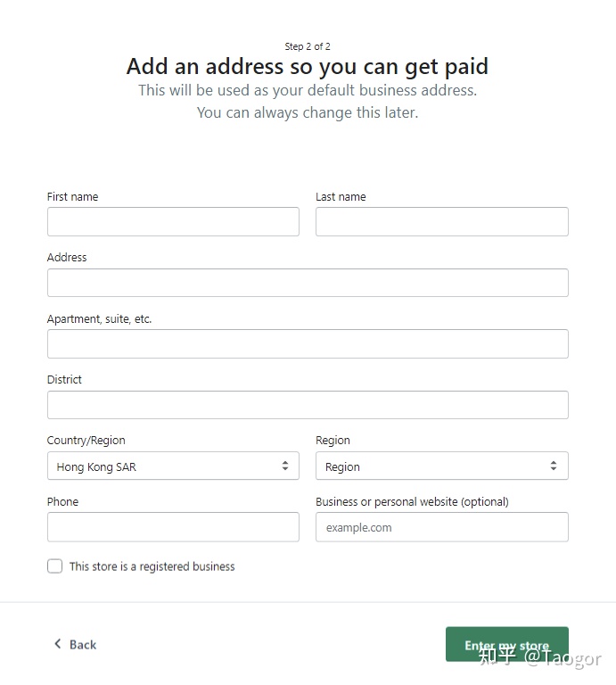Click the Last name label
The width and height of the screenshot is (616, 685).
coord(341,197)
